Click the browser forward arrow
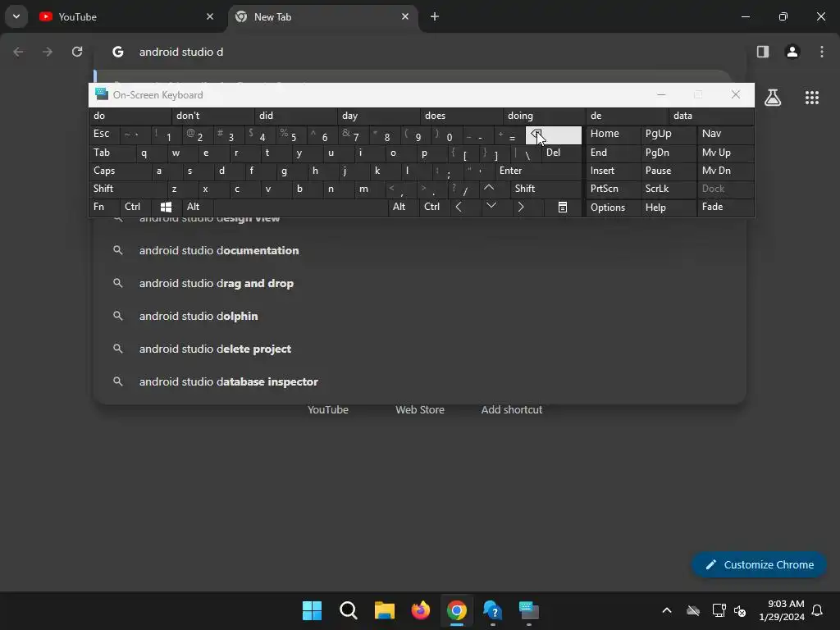 [48, 52]
